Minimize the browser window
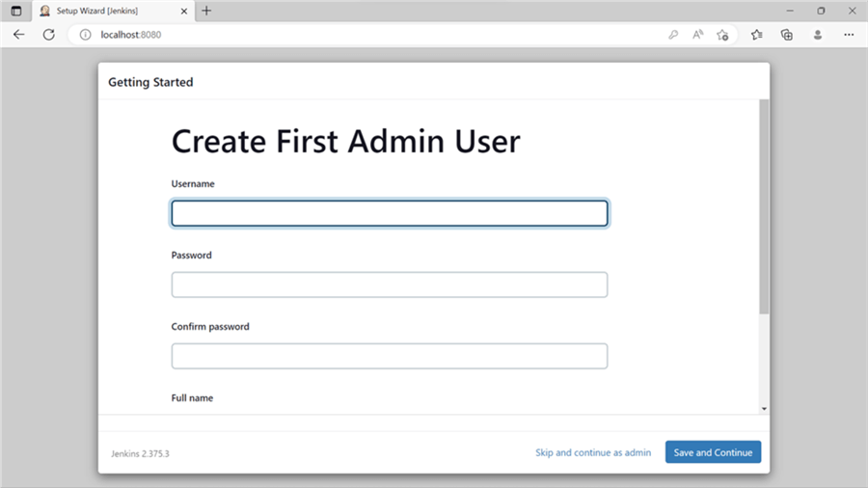Image resolution: width=868 pixels, height=488 pixels. coord(790,11)
